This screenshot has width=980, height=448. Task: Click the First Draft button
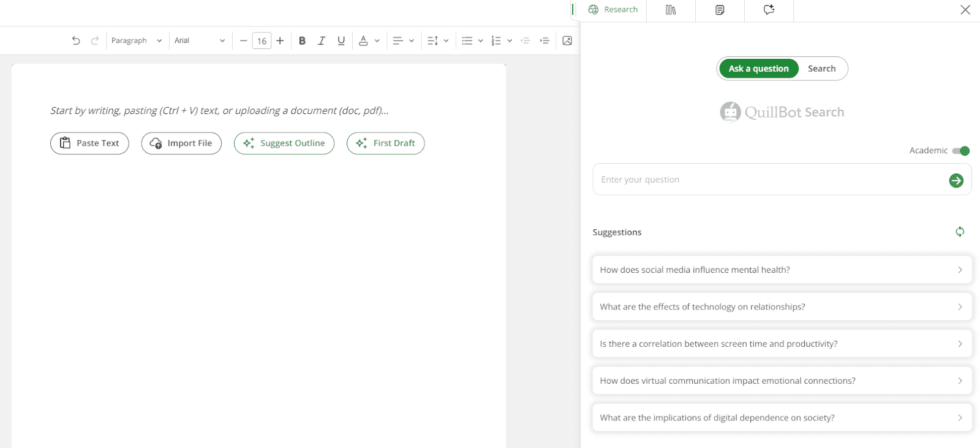(385, 143)
